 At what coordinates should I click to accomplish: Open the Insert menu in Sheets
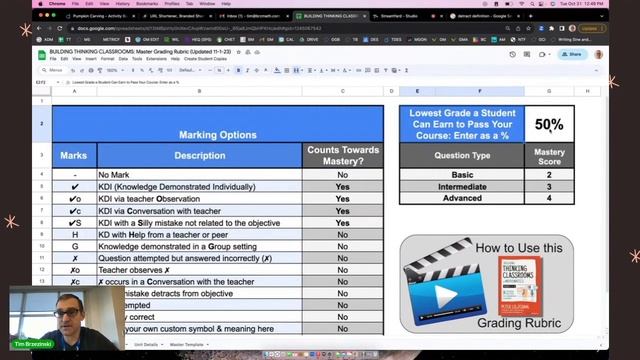[91, 59]
